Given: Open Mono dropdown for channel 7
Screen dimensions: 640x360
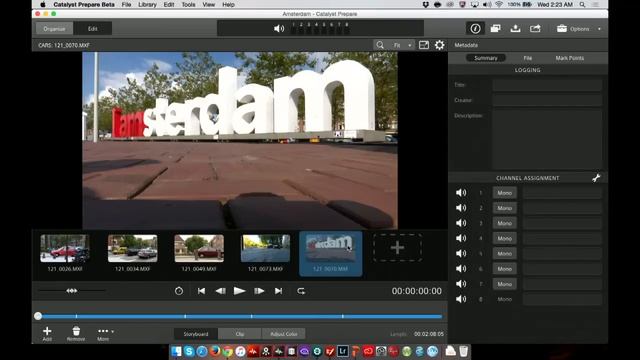Looking at the screenshot, I should click(504, 284).
